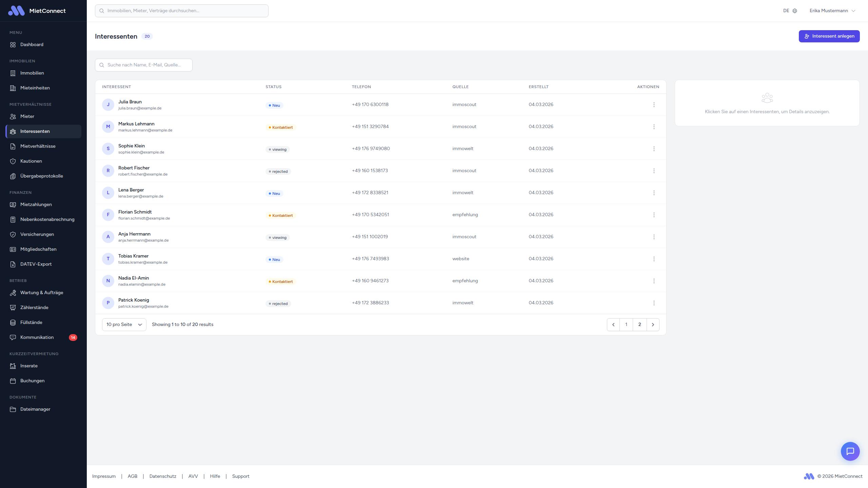This screenshot has width=868, height=488.
Task: Click the Kommunikation badge showing 14
Action: tap(73, 338)
